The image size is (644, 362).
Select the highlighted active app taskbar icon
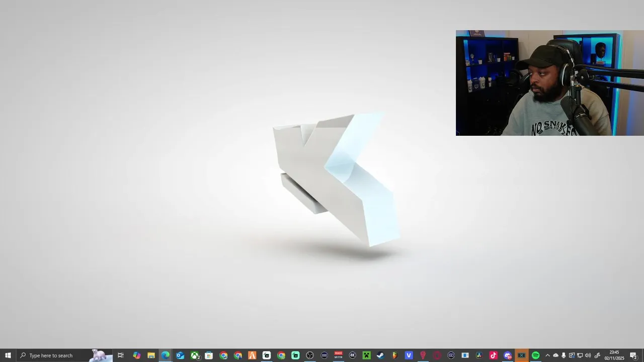coord(522,355)
